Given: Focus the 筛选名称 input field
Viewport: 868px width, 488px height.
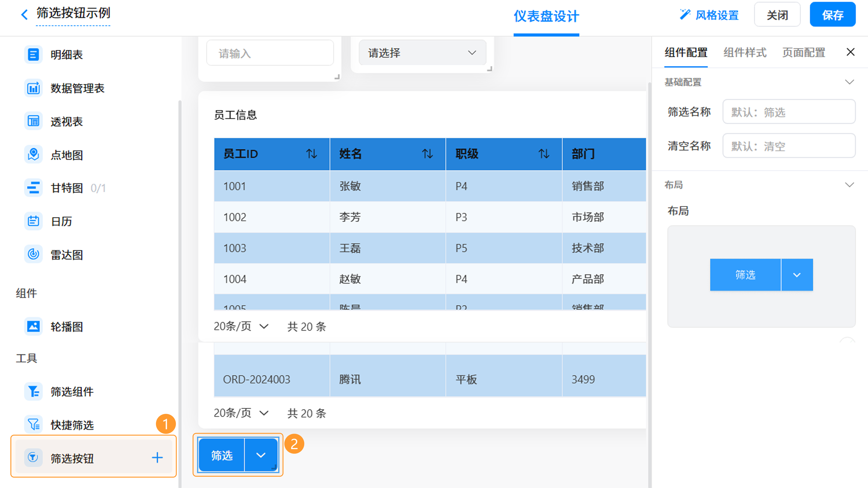Looking at the screenshot, I should (789, 112).
